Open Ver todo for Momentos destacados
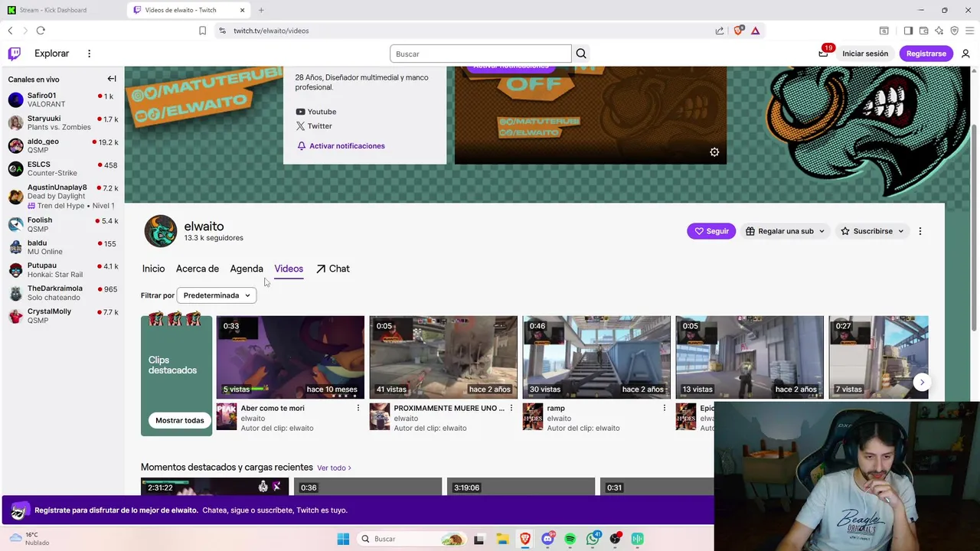This screenshot has height=551, width=980. pyautogui.click(x=334, y=468)
